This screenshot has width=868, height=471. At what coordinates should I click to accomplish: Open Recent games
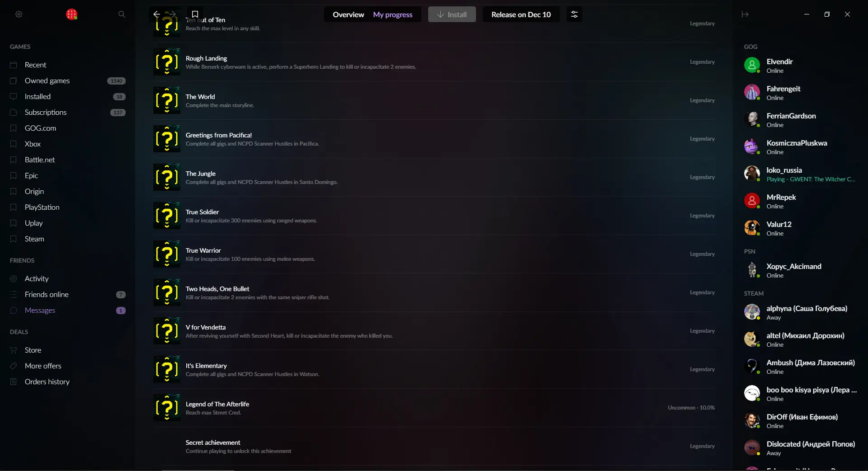pos(35,65)
